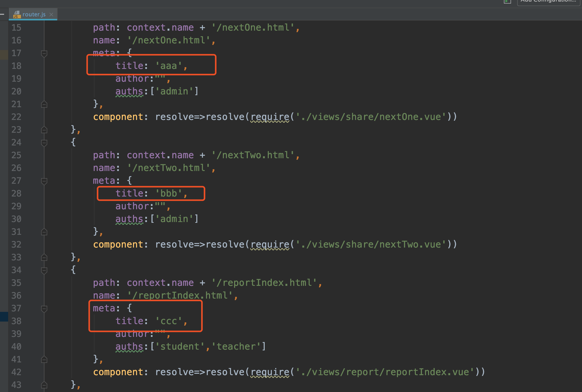
Task: Click the blue change marker at line 38
Action: click(x=4, y=316)
